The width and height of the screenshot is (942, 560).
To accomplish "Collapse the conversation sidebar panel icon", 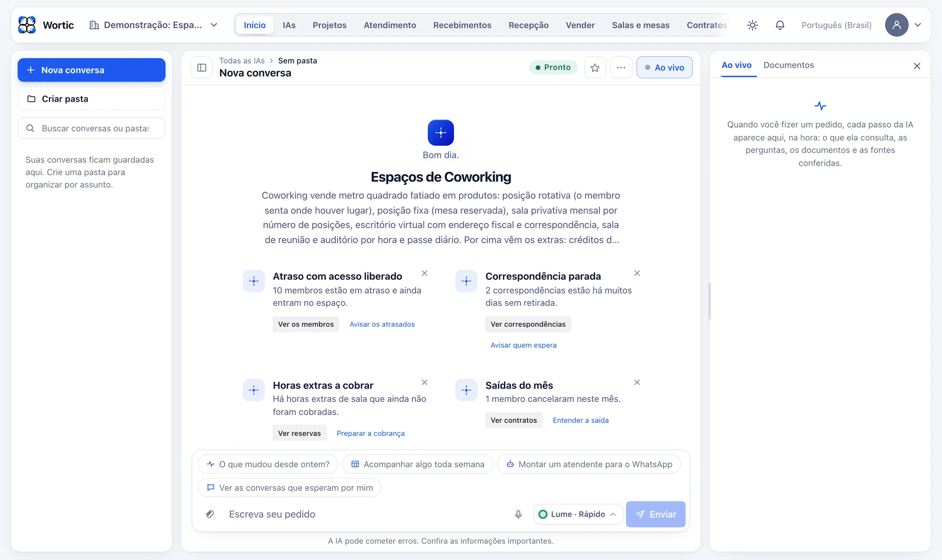I will point(202,67).
